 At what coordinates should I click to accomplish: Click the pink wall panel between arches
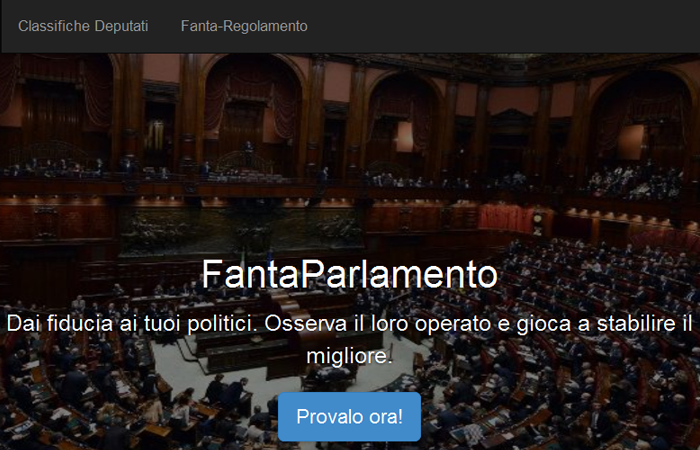coord(338,82)
